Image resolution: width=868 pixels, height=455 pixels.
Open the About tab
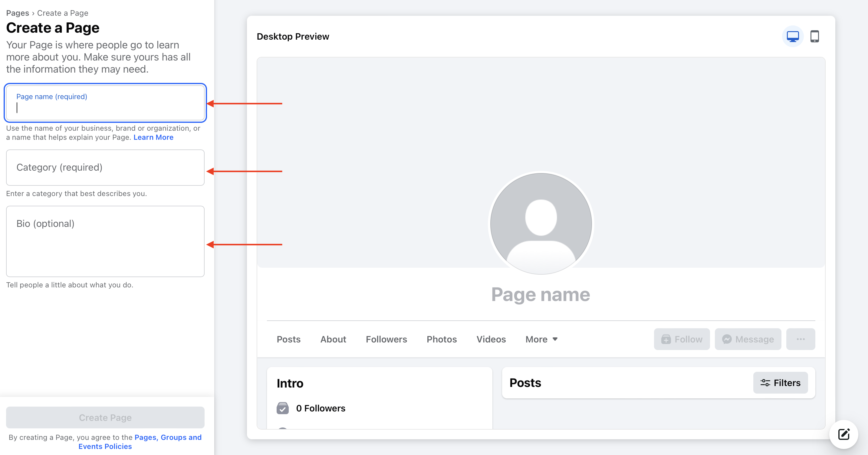(x=333, y=339)
